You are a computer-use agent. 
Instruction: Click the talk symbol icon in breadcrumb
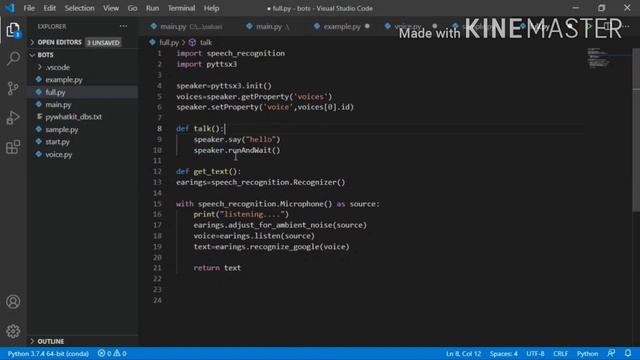pyautogui.click(x=192, y=42)
